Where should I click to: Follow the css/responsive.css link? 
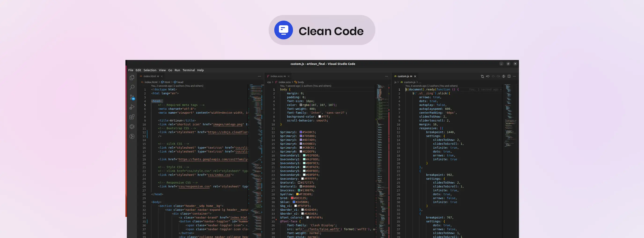pyautogui.click(x=194, y=187)
